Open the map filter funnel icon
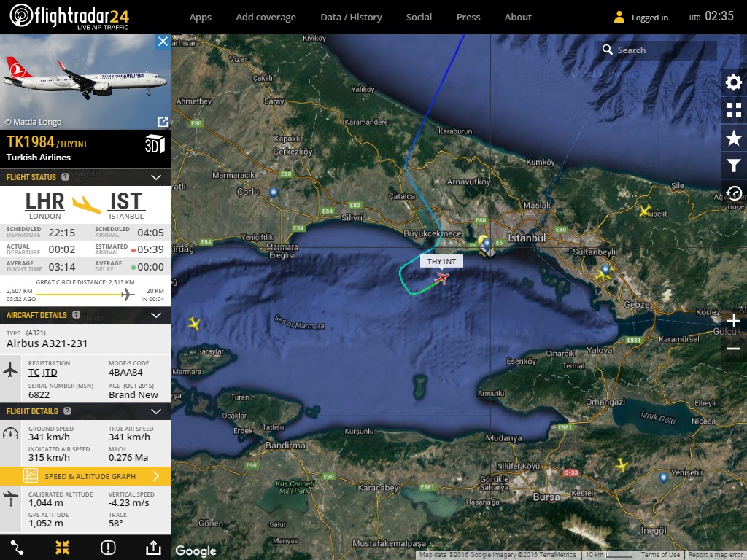Image resolution: width=747 pixels, height=560 pixels. [733, 166]
